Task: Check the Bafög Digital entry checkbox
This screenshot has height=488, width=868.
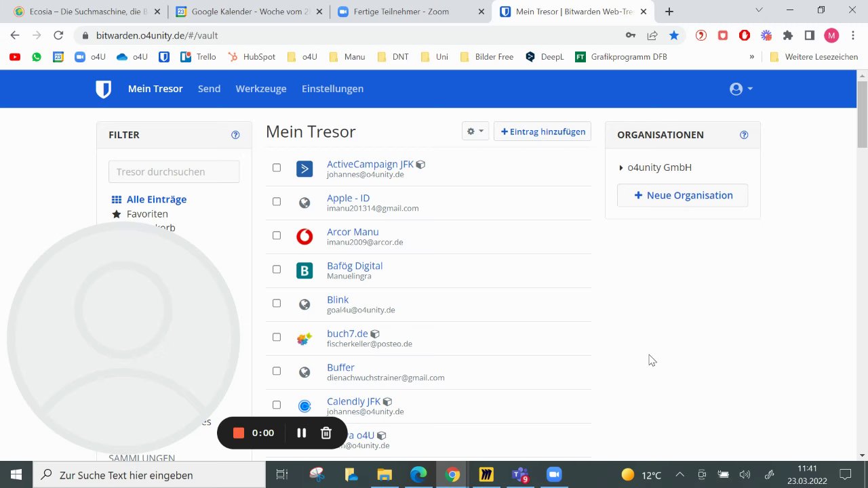Action: pyautogui.click(x=277, y=269)
